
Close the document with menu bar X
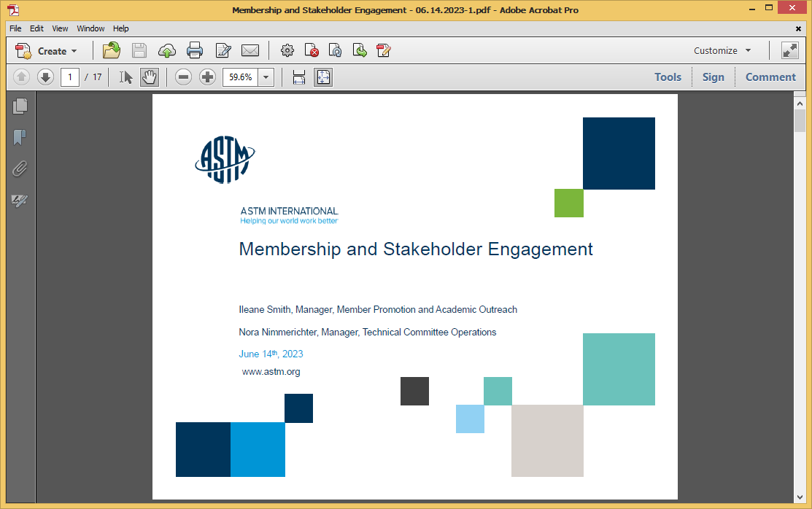(x=798, y=28)
